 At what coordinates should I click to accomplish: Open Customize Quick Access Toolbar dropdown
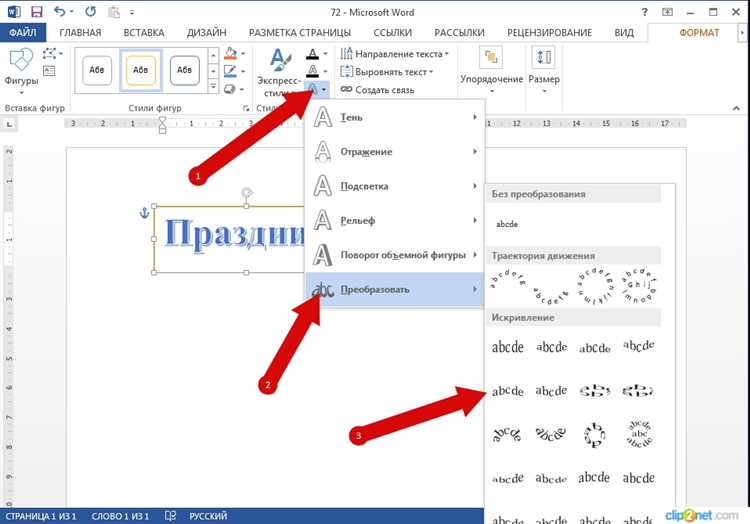pyautogui.click(x=132, y=12)
